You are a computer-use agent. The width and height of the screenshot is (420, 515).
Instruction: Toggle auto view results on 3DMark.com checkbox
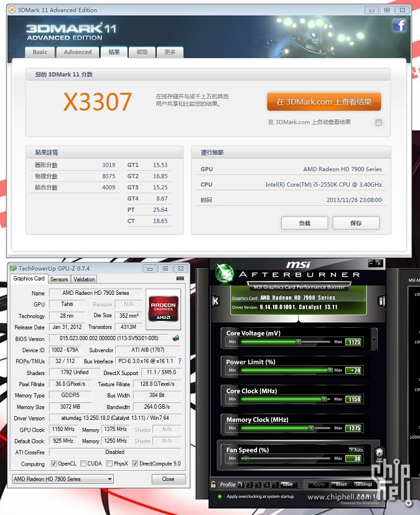click(378, 123)
